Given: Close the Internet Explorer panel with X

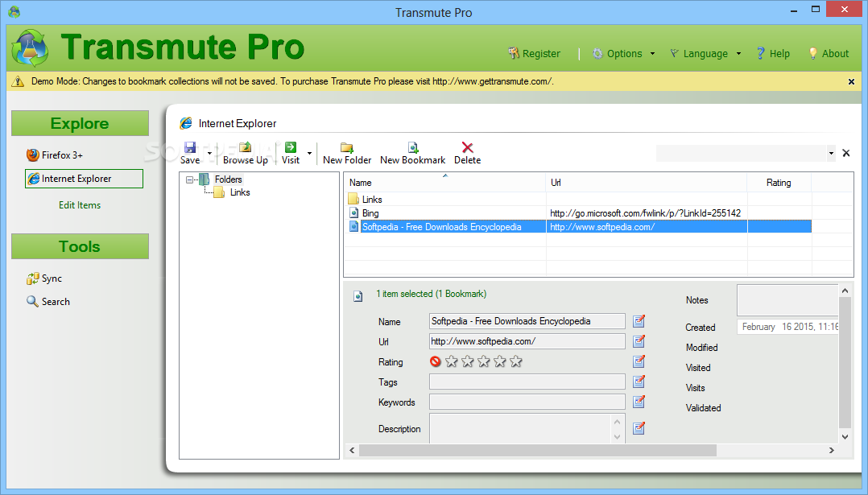Looking at the screenshot, I should click(845, 153).
